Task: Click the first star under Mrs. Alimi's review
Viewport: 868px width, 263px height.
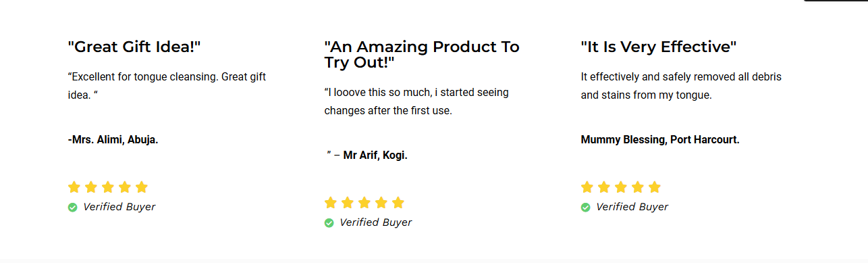Action: tap(74, 187)
